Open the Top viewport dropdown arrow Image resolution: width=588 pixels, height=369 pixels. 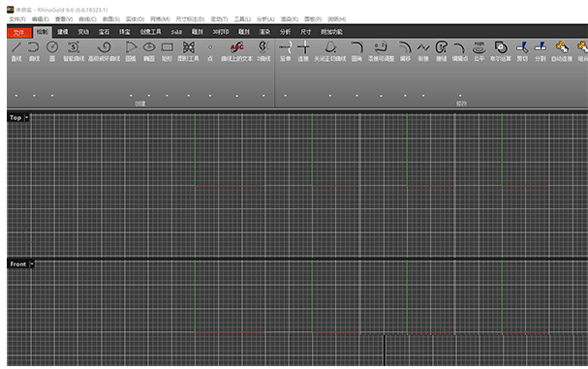(26, 118)
